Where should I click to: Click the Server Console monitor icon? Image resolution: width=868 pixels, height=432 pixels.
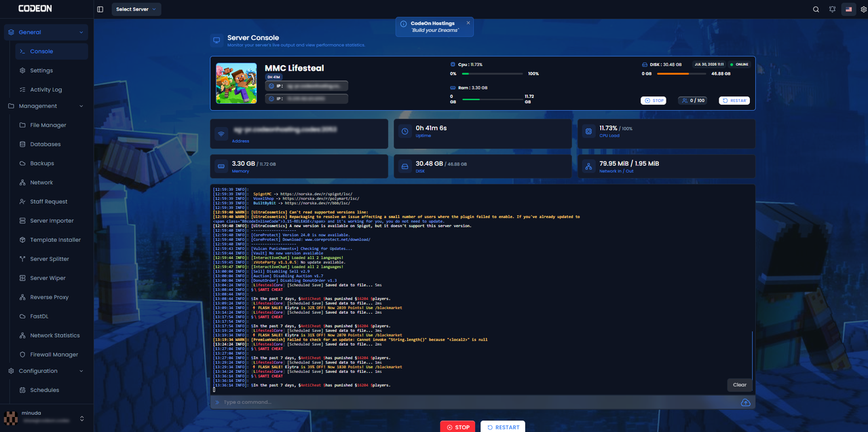pyautogui.click(x=216, y=41)
